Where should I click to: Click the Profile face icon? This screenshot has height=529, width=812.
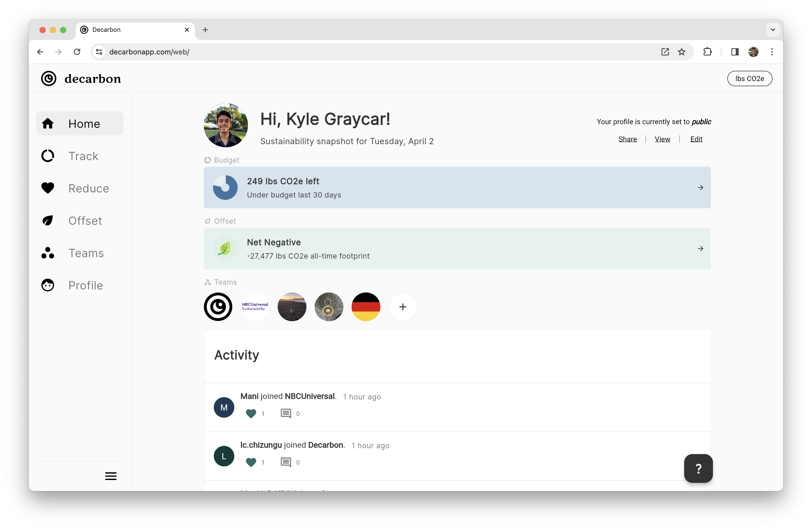tap(47, 285)
